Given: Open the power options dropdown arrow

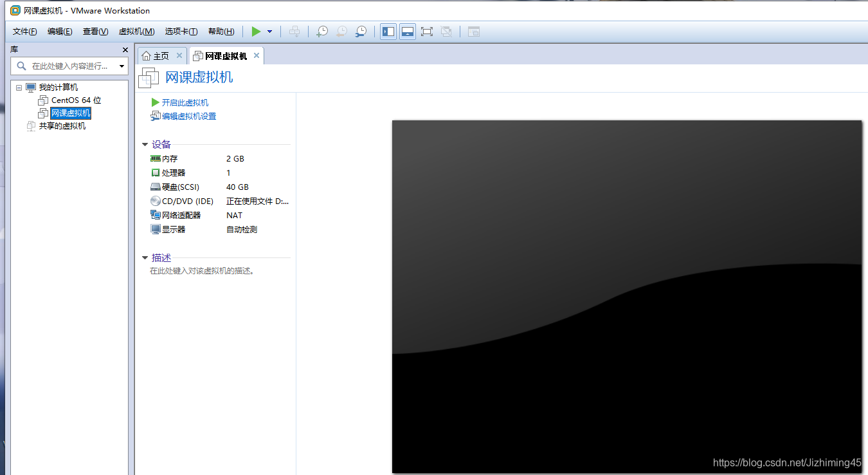Looking at the screenshot, I should pos(269,32).
